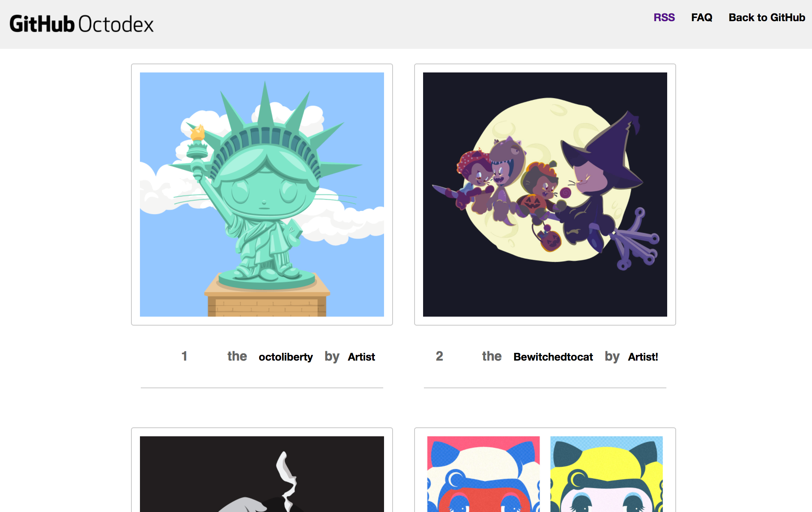This screenshot has width=812, height=512.
Task: Select the number 1 label
Action: pos(184,356)
